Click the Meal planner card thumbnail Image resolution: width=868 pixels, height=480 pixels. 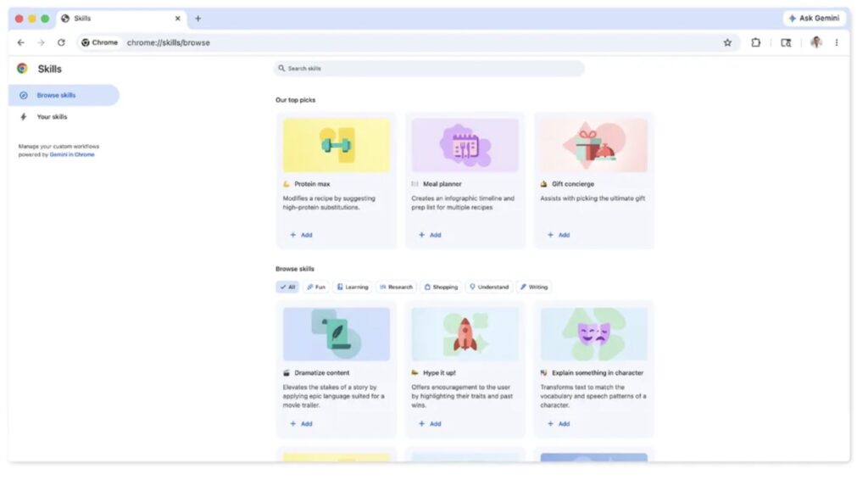[x=465, y=145]
